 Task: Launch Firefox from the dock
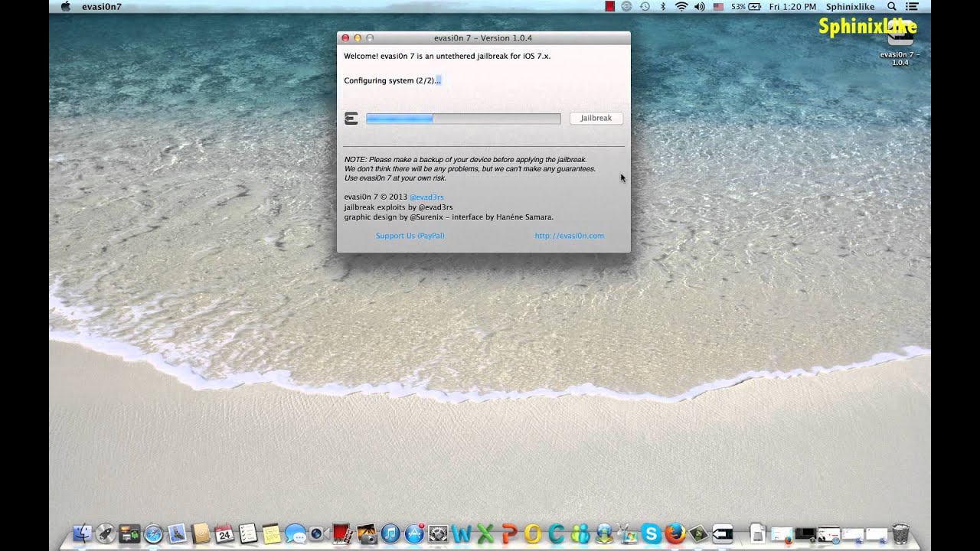pyautogui.click(x=675, y=533)
